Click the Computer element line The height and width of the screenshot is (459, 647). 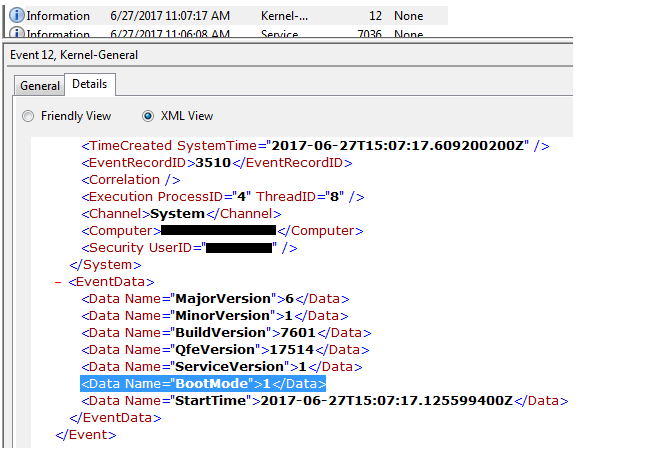point(222,231)
